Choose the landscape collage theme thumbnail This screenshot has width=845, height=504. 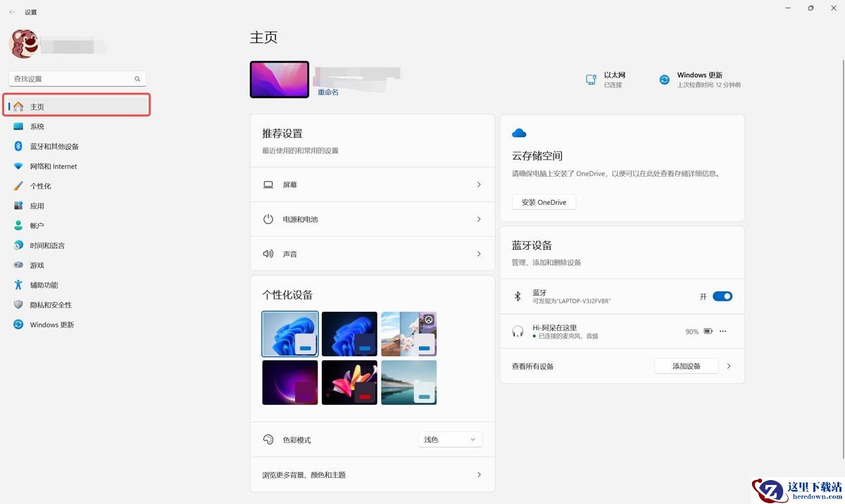[408, 334]
